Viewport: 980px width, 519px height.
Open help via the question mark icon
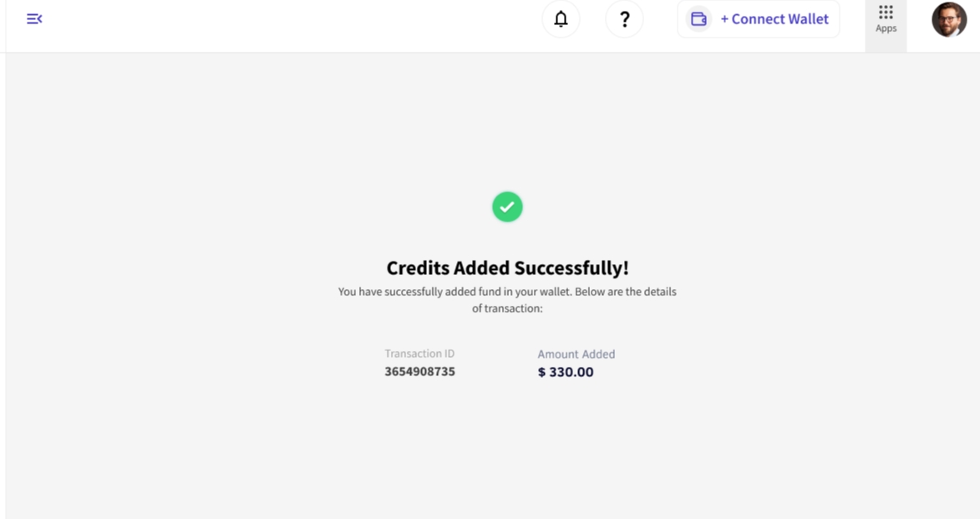[624, 19]
